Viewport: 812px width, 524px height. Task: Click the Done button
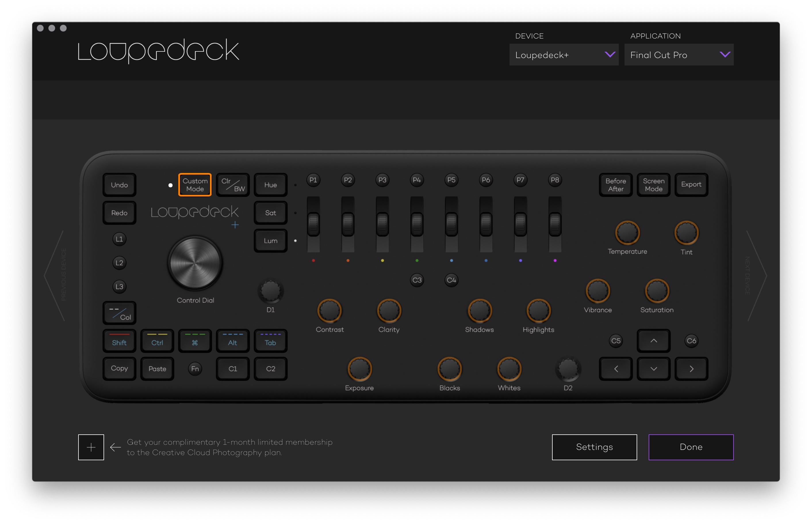691,447
